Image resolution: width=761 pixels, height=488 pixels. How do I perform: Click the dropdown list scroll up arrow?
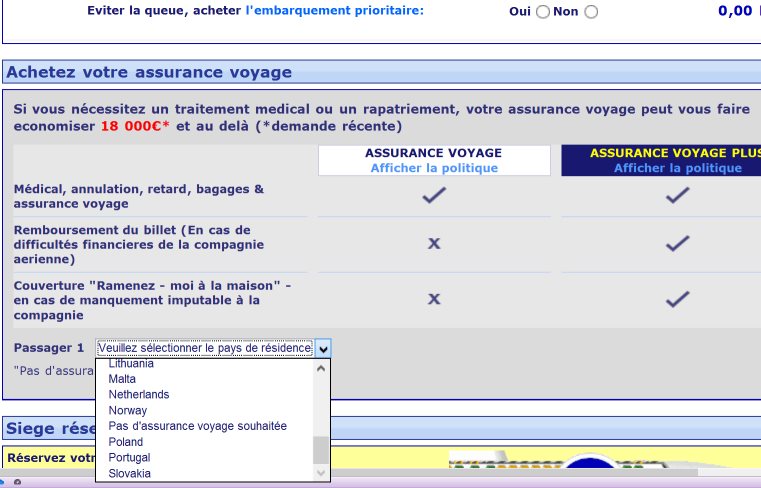coord(321,367)
